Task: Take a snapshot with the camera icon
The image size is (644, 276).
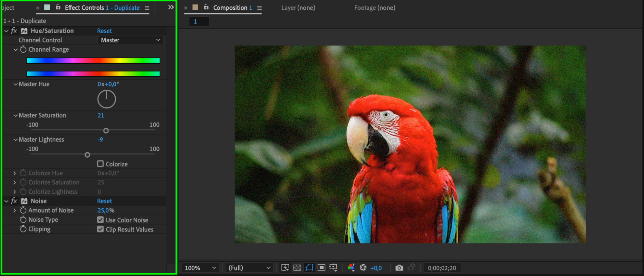Action: pyautogui.click(x=399, y=268)
